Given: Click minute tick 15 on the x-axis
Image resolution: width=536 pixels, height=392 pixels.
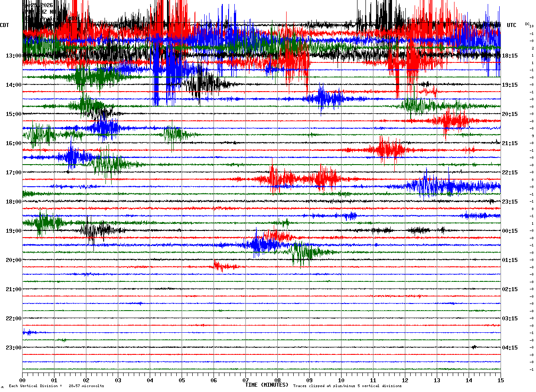Looking at the screenshot, I should 501,380.
